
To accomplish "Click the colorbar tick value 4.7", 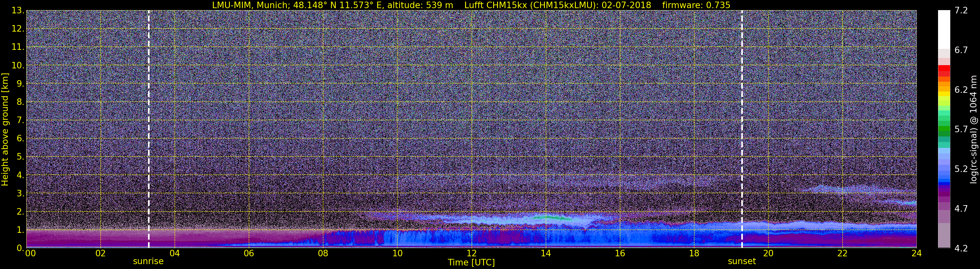I will coord(961,209).
